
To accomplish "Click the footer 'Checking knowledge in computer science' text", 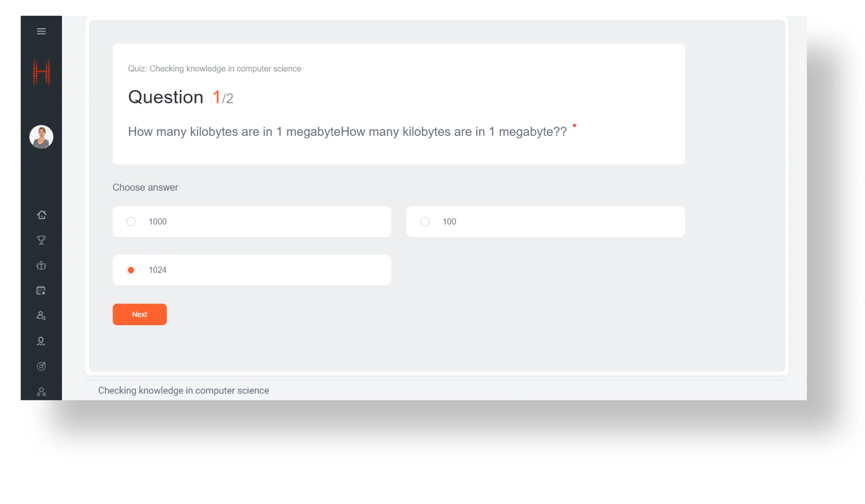I will [x=184, y=391].
